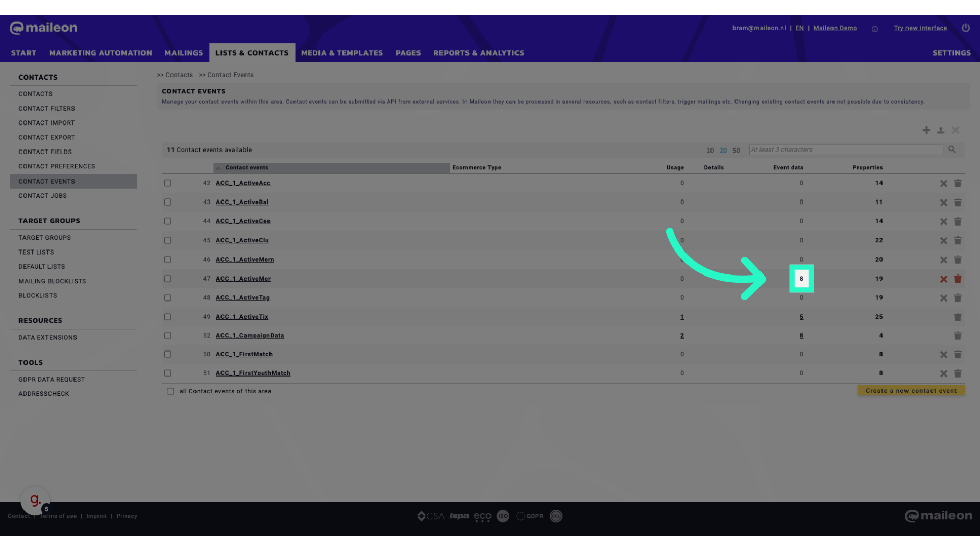The height and width of the screenshot is (551, 980).
Task: Delete ACC_1_CampaignData using its trash icon
Action: 958,336
